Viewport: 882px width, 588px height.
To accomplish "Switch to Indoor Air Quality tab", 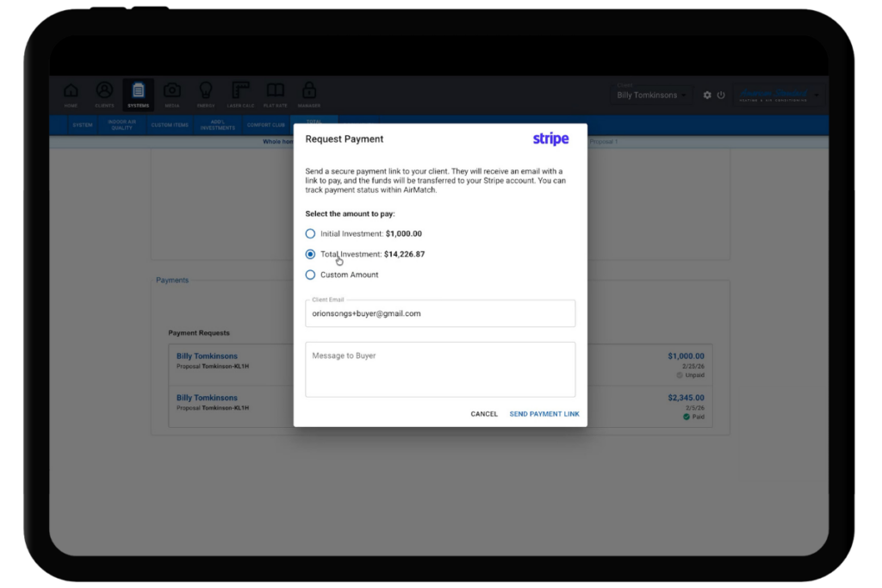I will (121, 125).
